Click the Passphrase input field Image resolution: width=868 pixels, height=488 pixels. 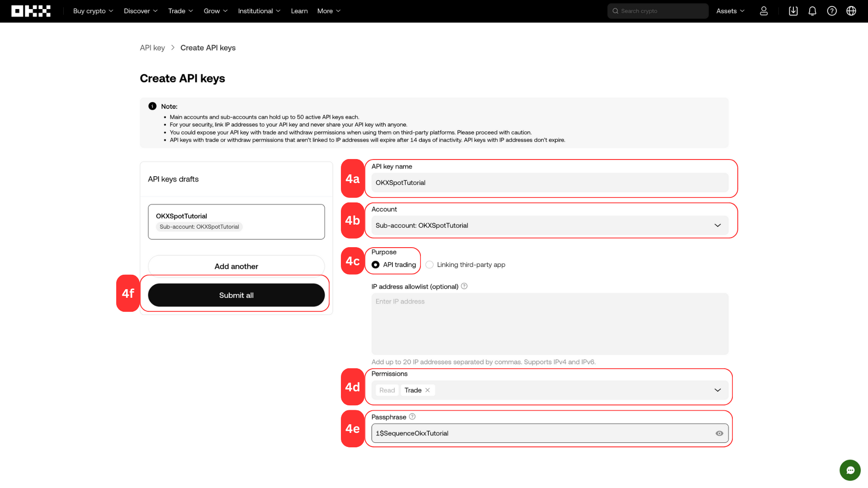pyautogui.click(x=550, y=433)
